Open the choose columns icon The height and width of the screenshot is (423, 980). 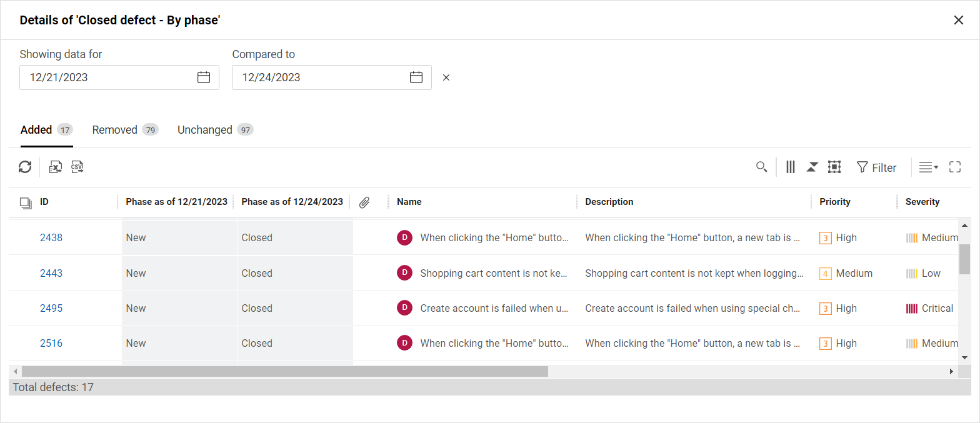tap(791, 167)
